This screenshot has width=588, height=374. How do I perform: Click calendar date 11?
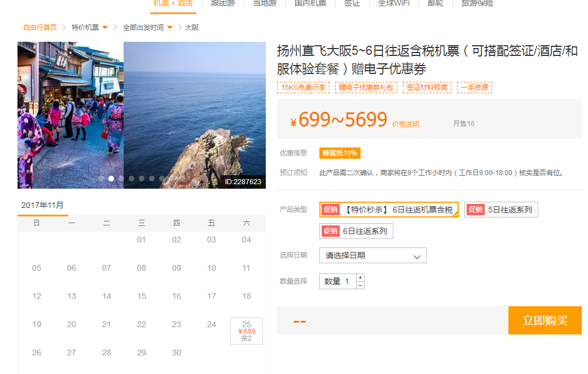tap(247, 268)
